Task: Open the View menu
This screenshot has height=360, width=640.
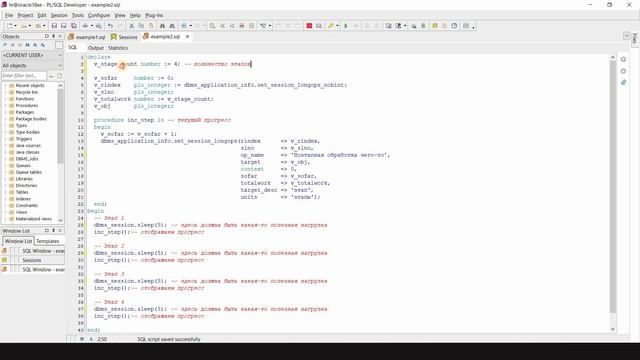Action: coord(120,15)
